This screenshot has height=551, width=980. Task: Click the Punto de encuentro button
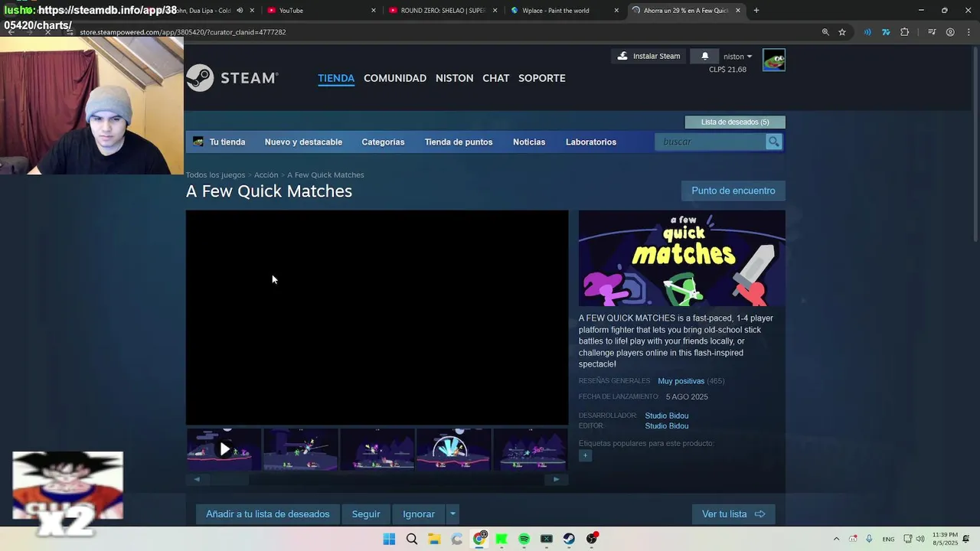733,191
